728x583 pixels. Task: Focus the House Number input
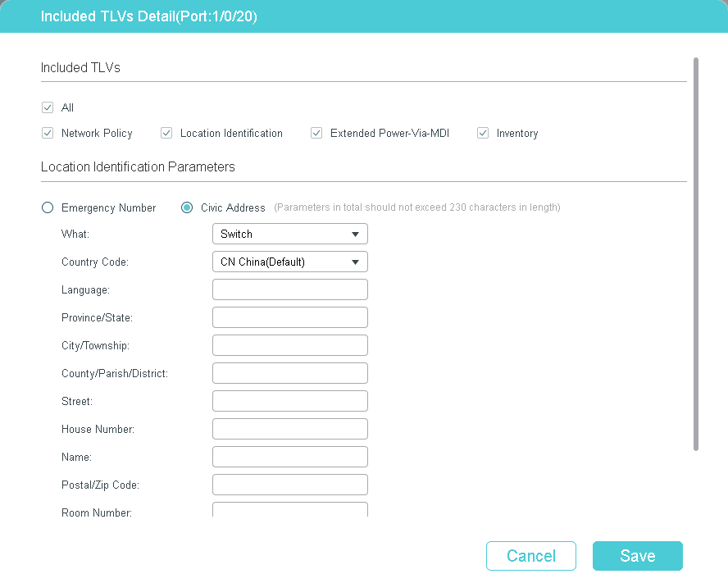[289, 429]
